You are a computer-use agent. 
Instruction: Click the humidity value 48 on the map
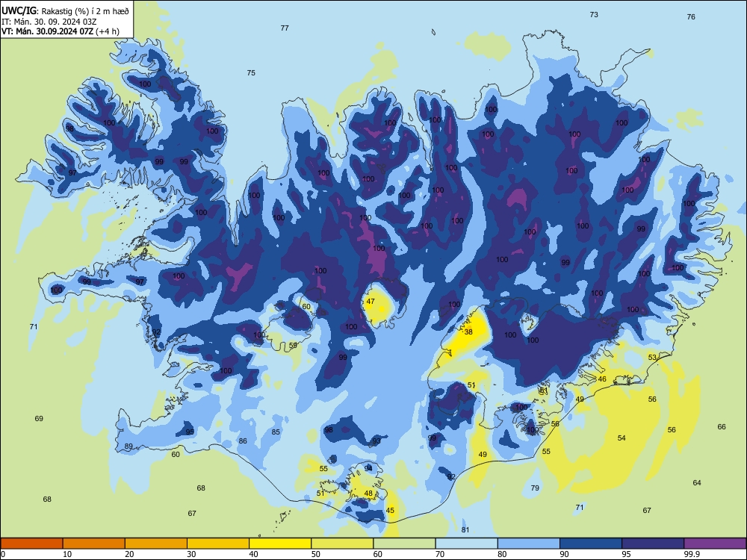point(368,494)
